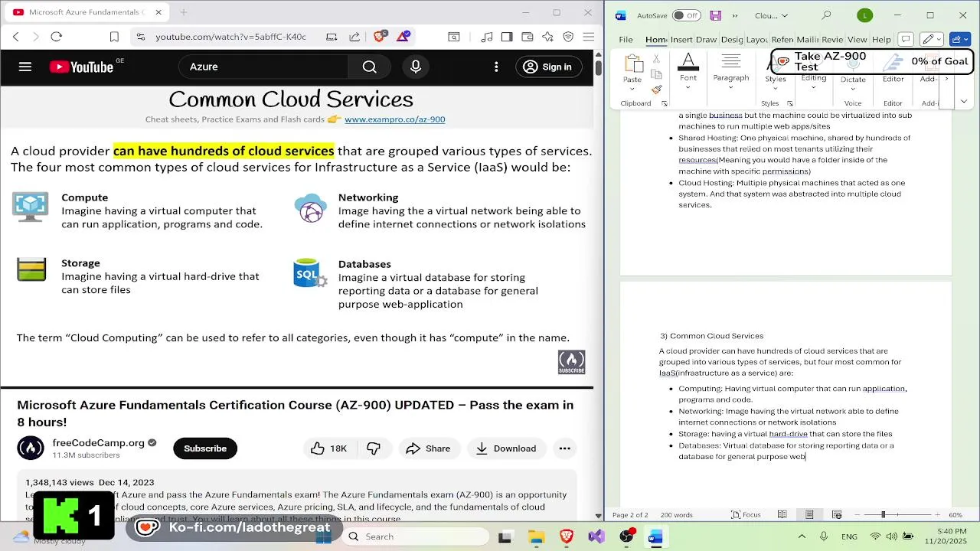Switch to the Draw ribbon tab

click(x=707, y=40)
